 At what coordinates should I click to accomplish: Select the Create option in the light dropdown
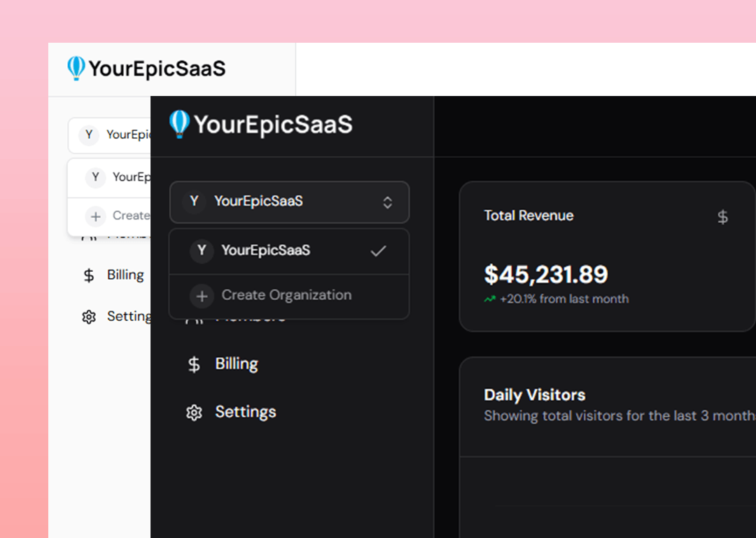pos(130,216)
